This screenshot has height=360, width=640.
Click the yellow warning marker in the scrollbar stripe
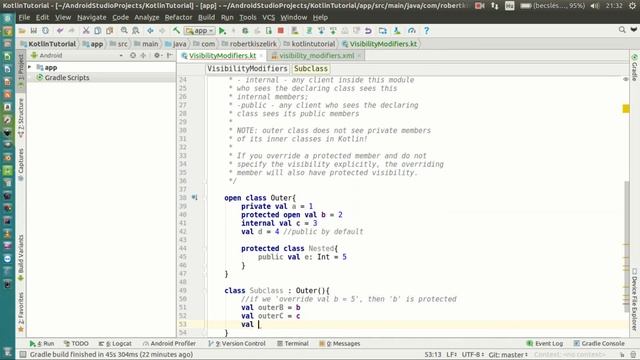(626, 109)
